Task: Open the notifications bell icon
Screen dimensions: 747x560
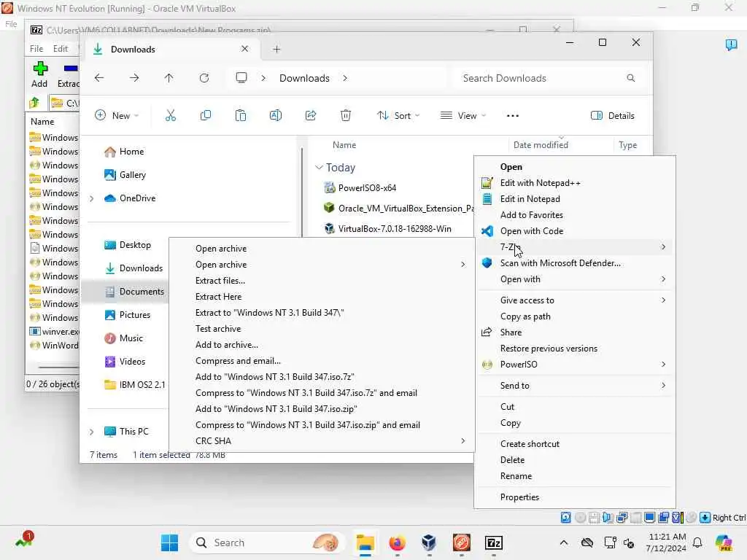Action: 697,542
